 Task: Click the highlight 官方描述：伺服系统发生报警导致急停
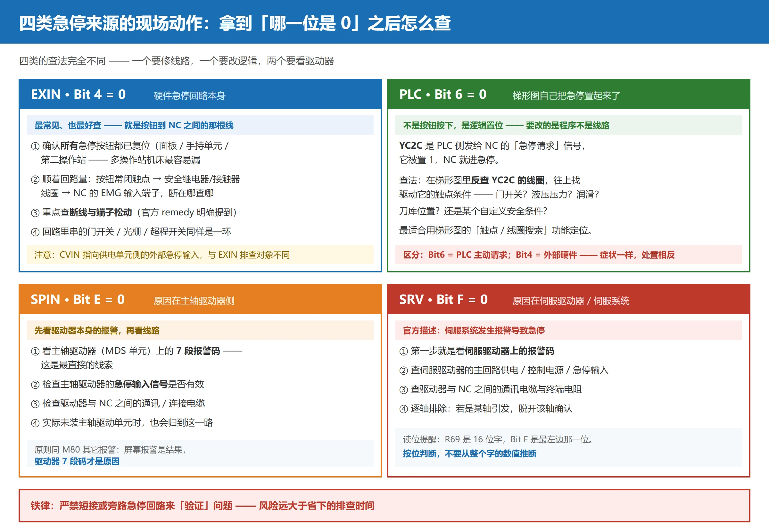pyautogui.click(x=568, y=330)
